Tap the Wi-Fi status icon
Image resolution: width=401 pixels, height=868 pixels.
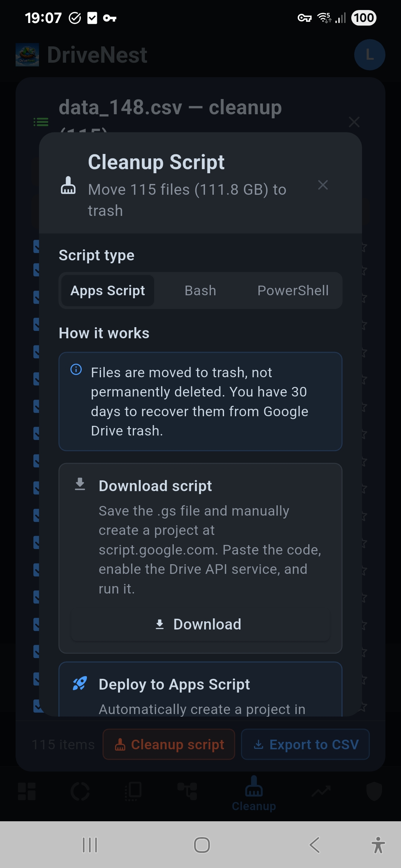click(x=325, y=18)
